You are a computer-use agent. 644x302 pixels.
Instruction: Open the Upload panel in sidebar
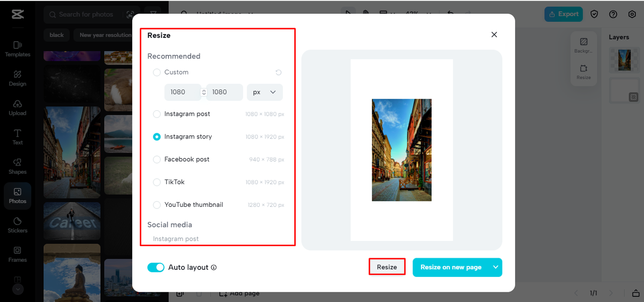[x=18, y=107]
